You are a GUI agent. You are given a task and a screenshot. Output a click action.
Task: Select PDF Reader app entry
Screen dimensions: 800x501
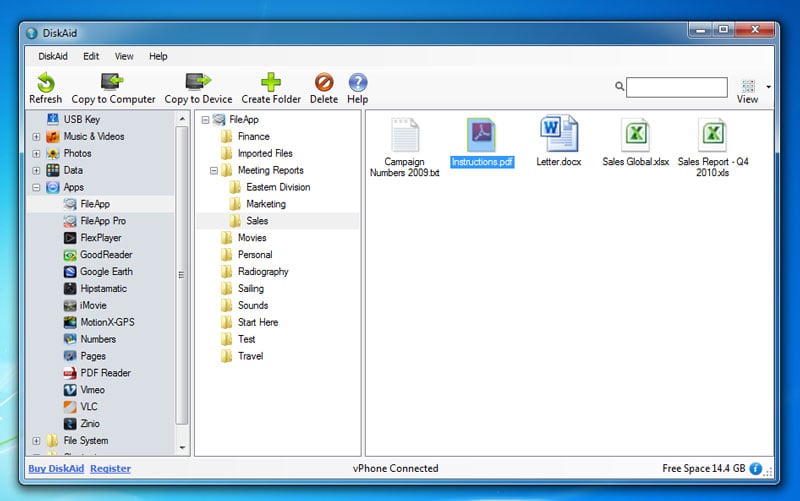pyautogui.click(x=97, y=373)
